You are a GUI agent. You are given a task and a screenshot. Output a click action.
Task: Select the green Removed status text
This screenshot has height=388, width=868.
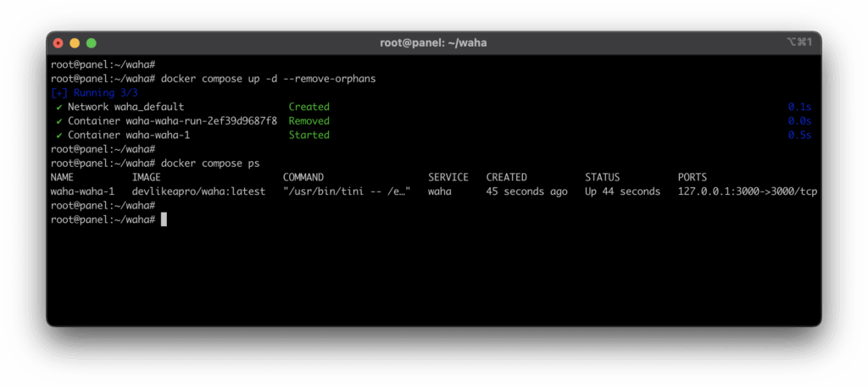tap(309, 121)
